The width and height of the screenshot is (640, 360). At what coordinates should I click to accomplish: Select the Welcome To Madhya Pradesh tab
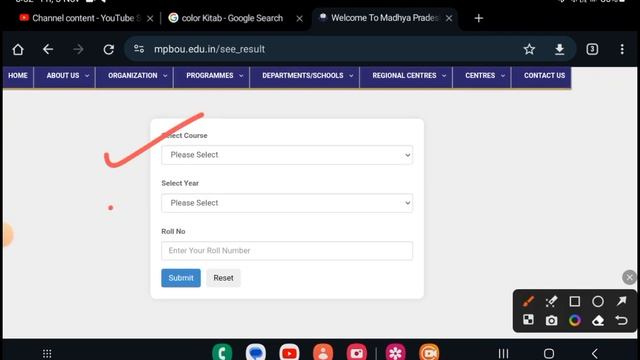[384, 18]
